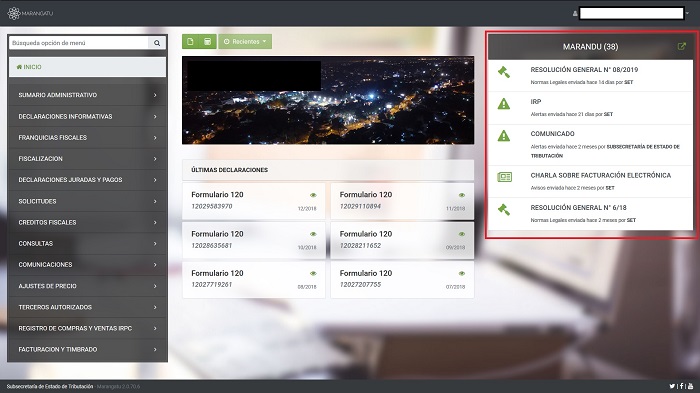Open the Recientes dropdown
The height and width of the screenshot is (393, 700).
coord(245,42)
